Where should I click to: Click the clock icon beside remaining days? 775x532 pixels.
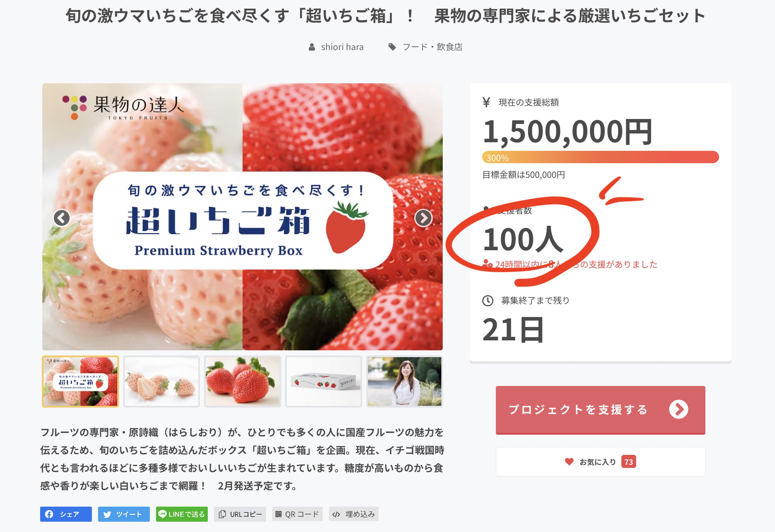[x=488, y=301]
